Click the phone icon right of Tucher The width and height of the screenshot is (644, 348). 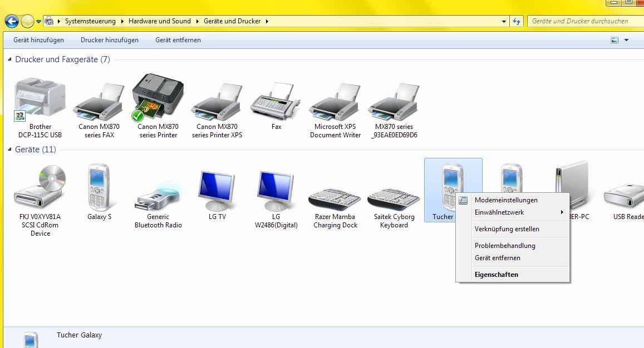(512, 178)
